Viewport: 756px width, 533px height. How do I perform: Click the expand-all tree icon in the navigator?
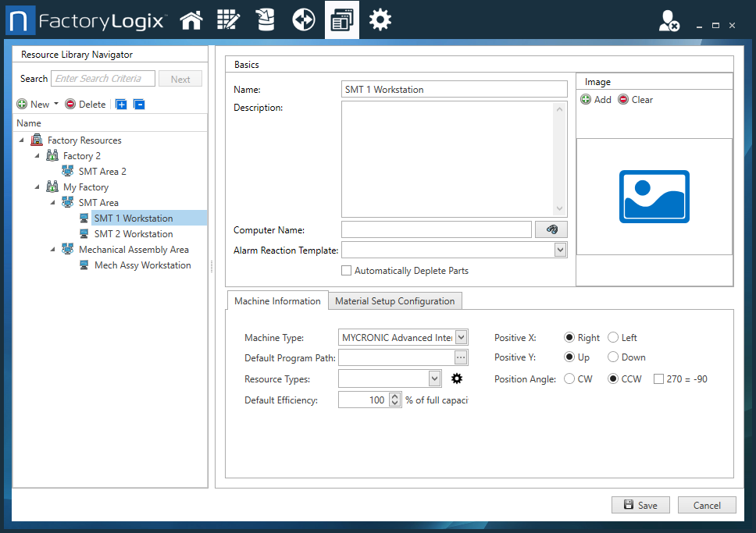click(x=120, y=104)
